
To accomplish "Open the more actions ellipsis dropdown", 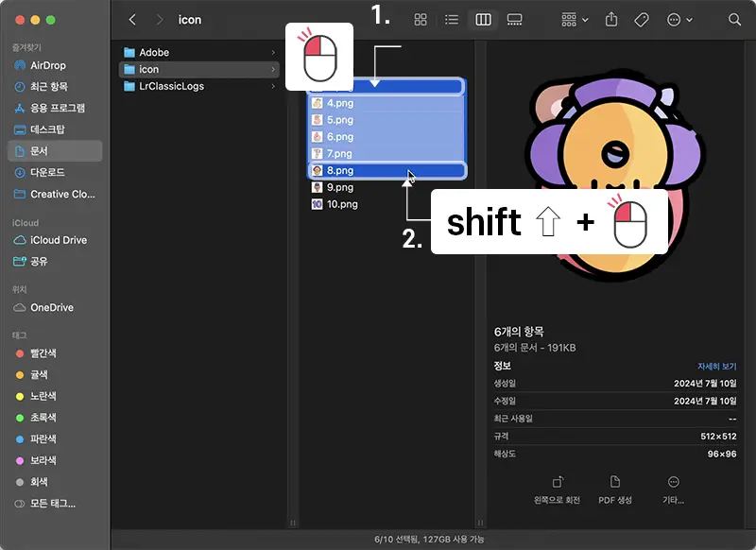I will coord(675,19).
